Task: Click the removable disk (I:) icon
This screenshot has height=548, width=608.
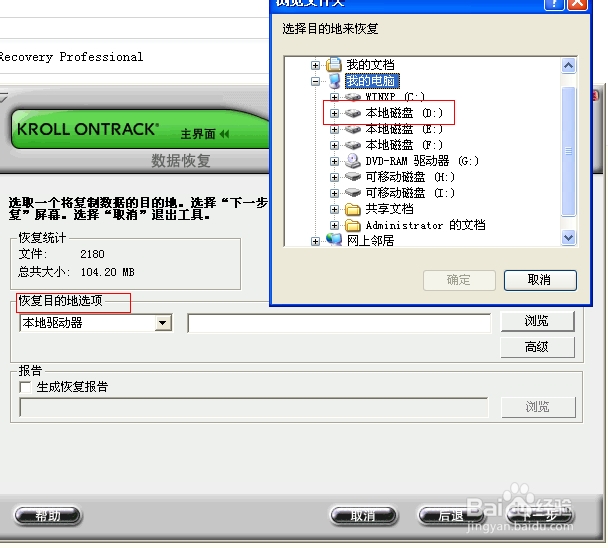Action: [353, 193]
